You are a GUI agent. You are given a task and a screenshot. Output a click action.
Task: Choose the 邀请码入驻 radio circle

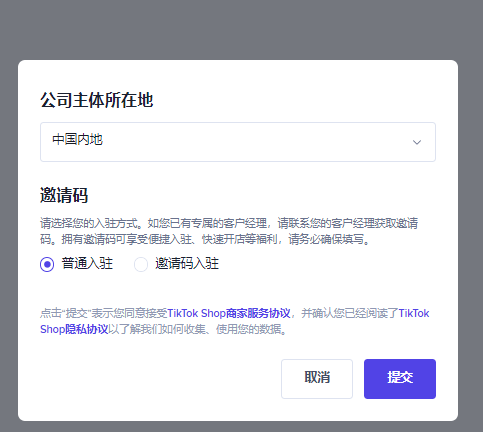point(141,264)
